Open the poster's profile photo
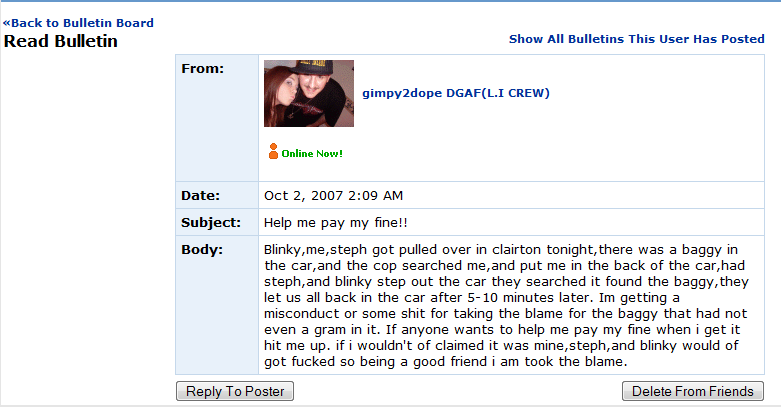Screen dimensions: 781x407 tap(309, 93)
